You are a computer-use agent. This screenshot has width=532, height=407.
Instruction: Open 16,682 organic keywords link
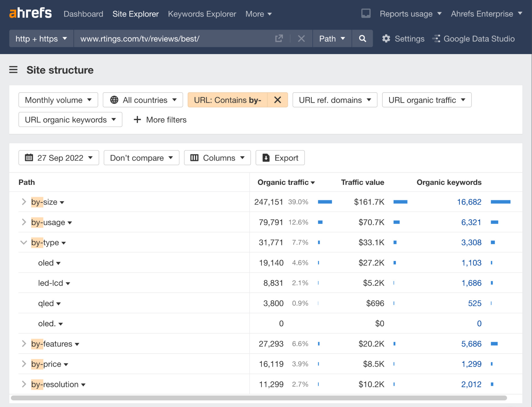[469, 202]
